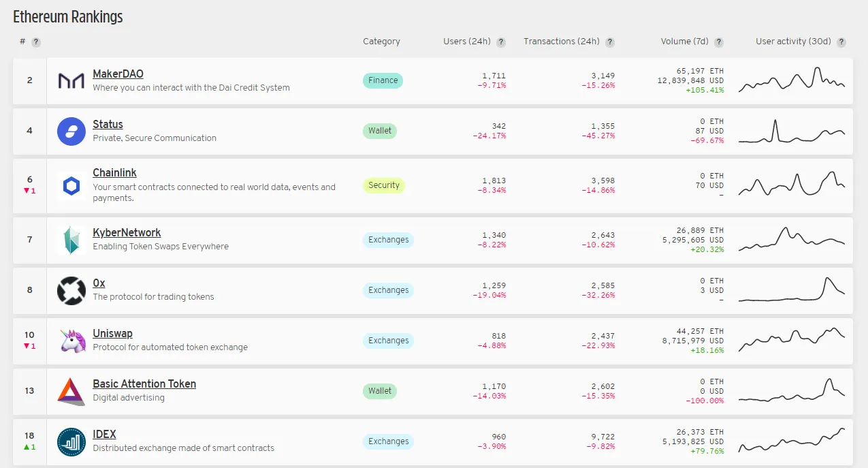
Task: Click the Wallet tag on Basic Attention Token row
Action: (x=380, y=391)
